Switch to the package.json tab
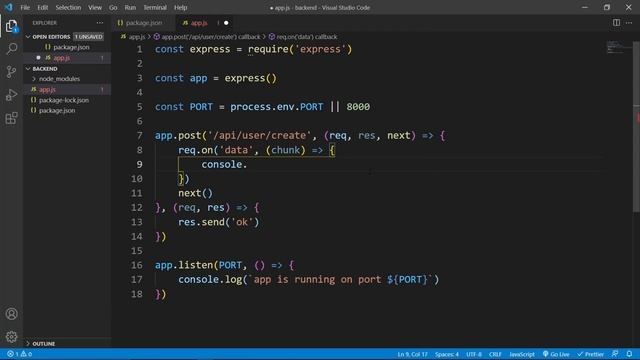 click(x=144, y=23)
